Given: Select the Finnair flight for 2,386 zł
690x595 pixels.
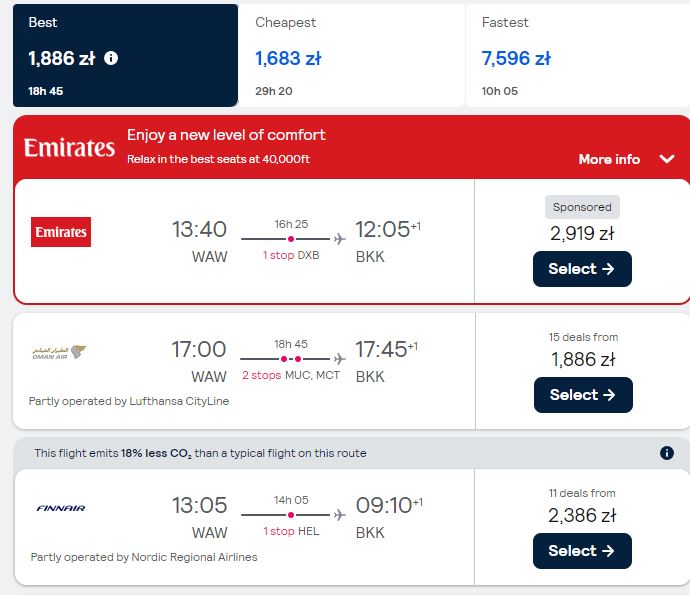Looking at the screenshot, I should point(582,551).
